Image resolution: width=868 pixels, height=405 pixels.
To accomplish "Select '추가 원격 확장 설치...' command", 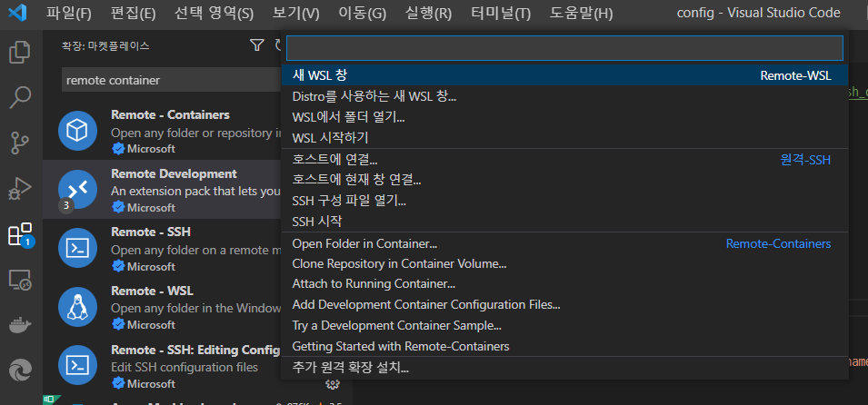I will point(564,368).
